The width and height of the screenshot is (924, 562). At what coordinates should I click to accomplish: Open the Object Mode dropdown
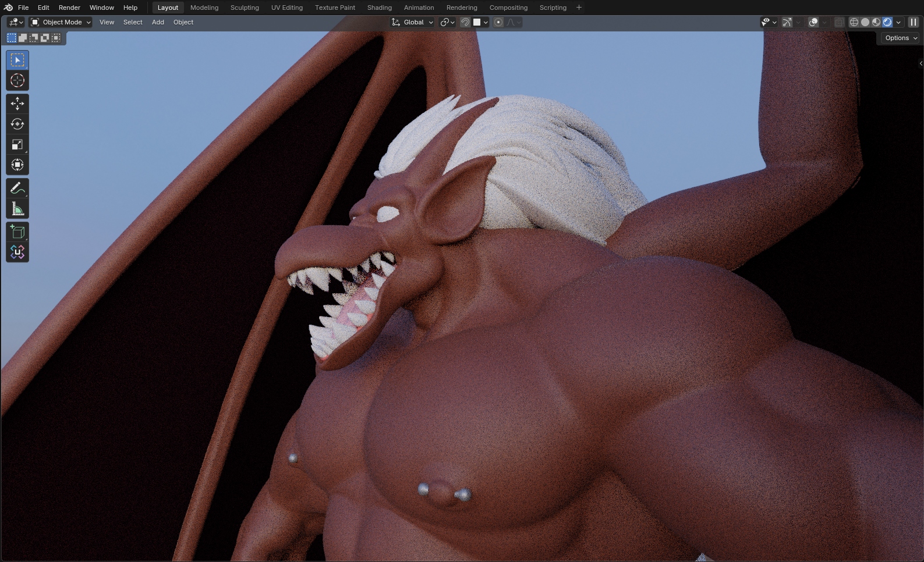tap(61, 22)
